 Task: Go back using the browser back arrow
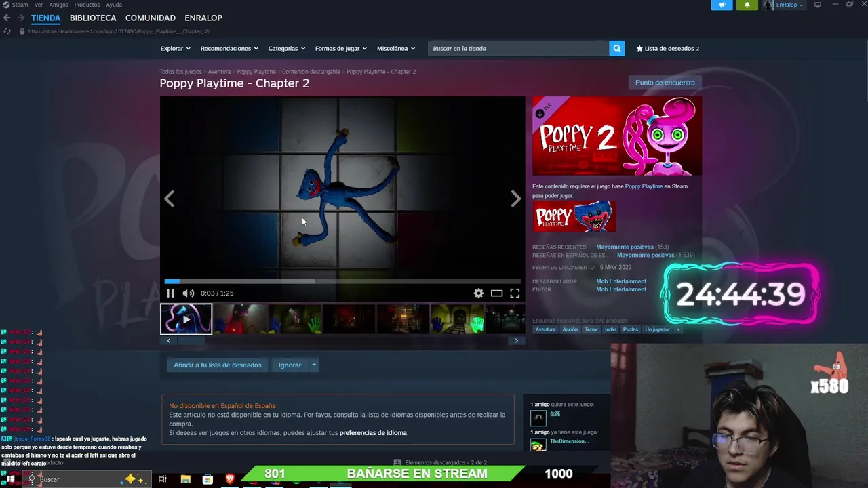pos(7,18)
